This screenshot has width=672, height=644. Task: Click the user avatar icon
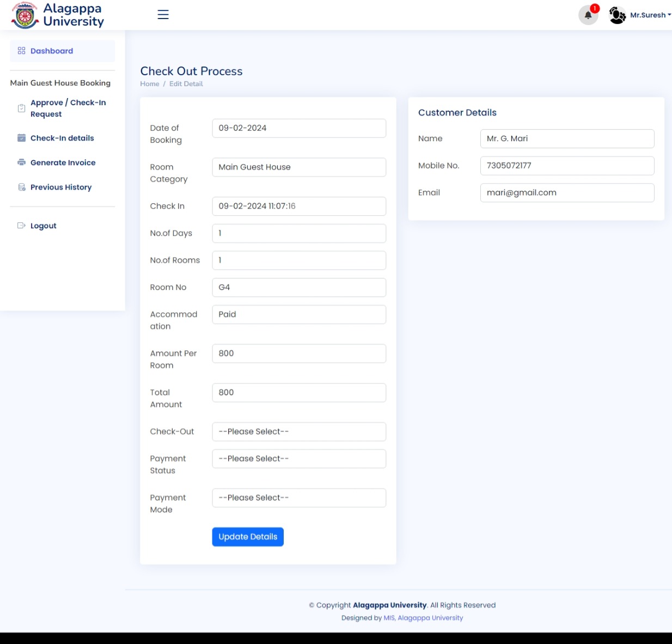617,15
